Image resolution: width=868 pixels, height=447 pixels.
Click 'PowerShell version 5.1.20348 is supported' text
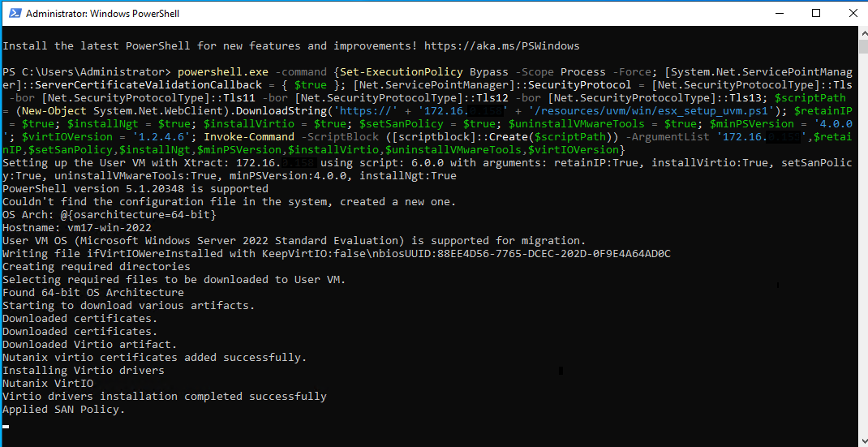click(135, 189)
